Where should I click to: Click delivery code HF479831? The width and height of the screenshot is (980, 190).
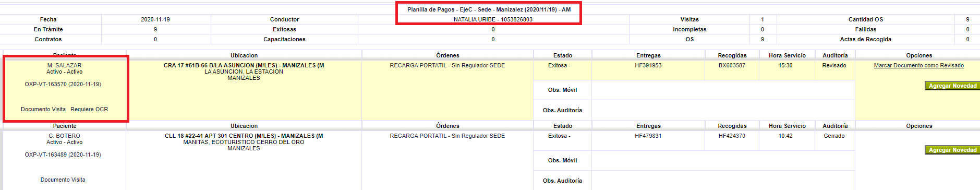point(648,136)
